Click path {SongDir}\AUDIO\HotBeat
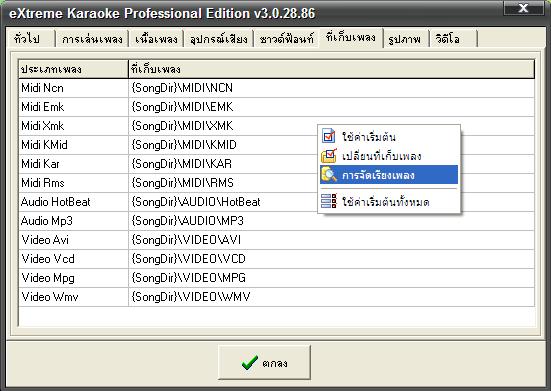 (x=196, y=202)
